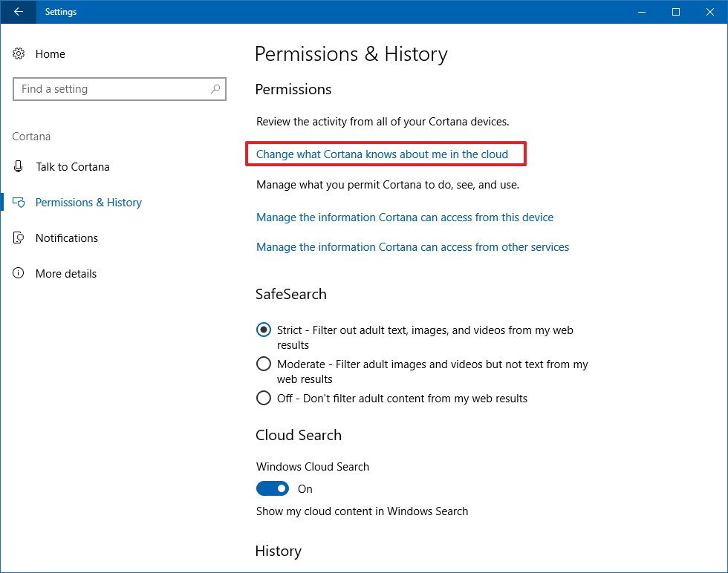Click the More details sidebar entry
Screen dimensions: 728x573
[x=66, y=273]
